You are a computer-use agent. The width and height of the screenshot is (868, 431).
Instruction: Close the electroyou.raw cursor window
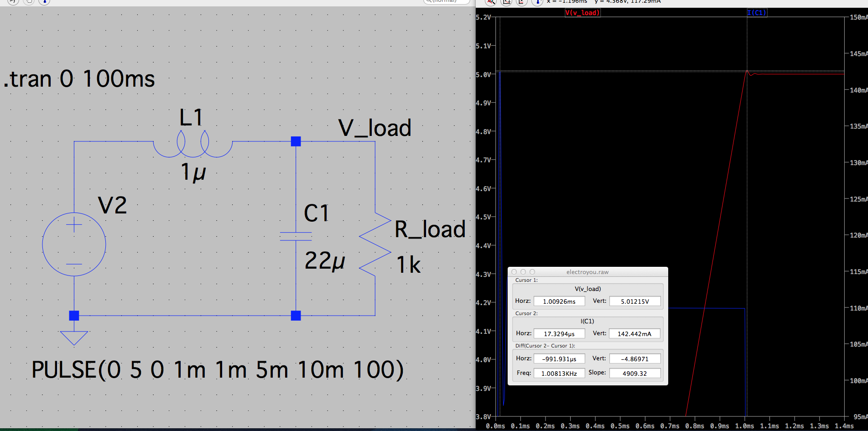coord(514,272)
